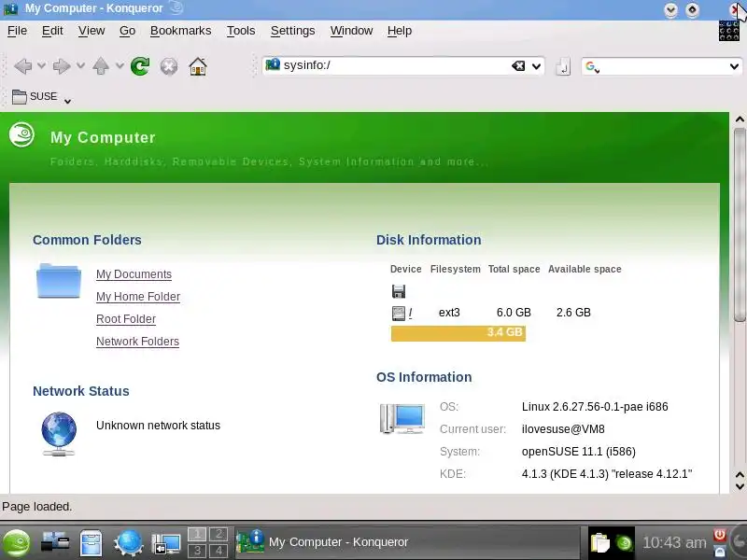Reload the sysinfo page
This screenshot has width=747, height=560.
[140, 66]
